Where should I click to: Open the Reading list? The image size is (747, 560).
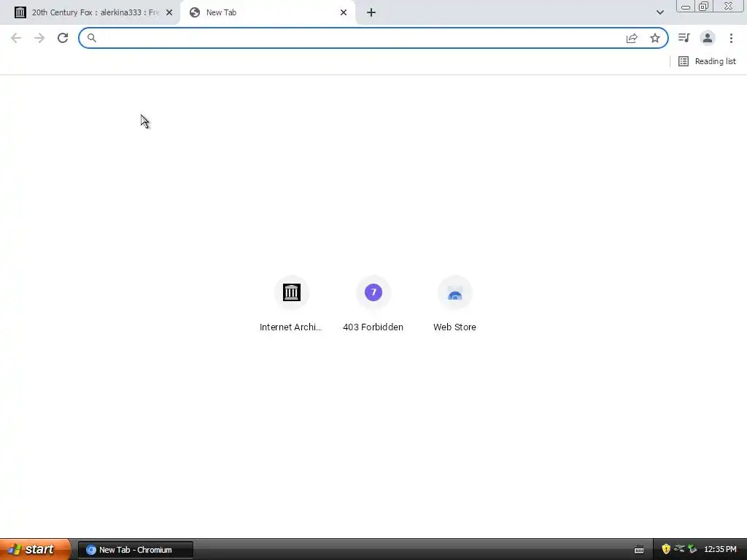(707, 61)
